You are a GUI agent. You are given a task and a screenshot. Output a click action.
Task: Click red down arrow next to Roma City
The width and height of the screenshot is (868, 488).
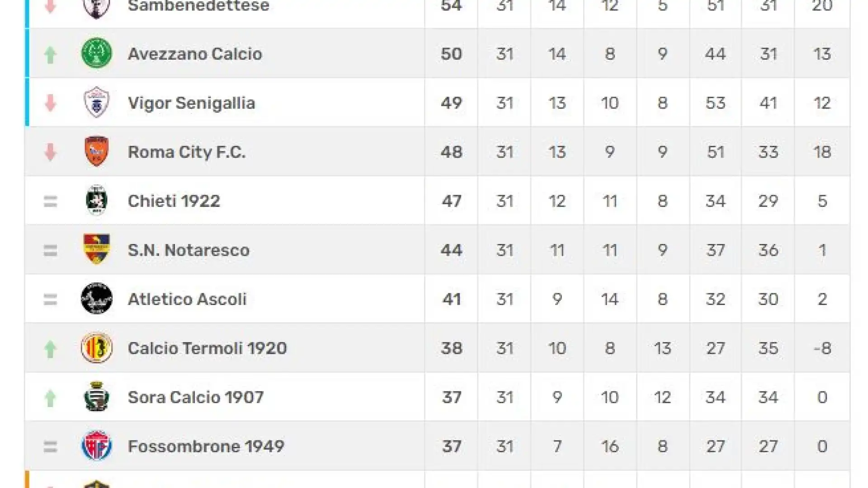click(x=50, y=152)
